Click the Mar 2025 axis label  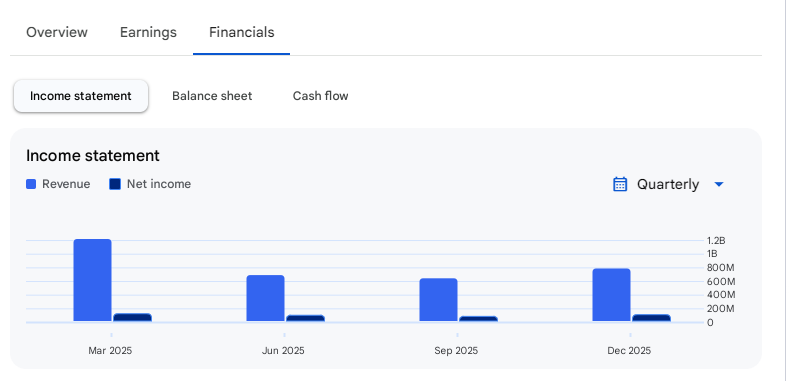click(110, 351)
